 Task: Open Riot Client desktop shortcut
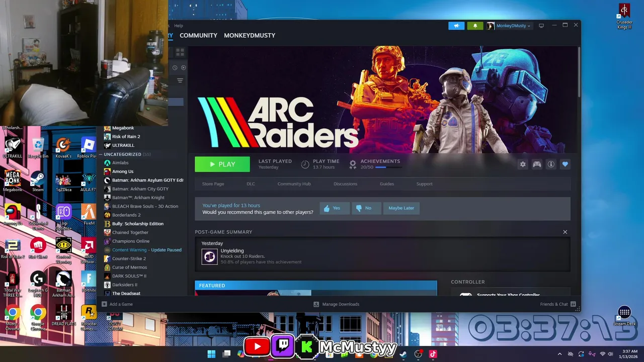(x=38, y=249)
